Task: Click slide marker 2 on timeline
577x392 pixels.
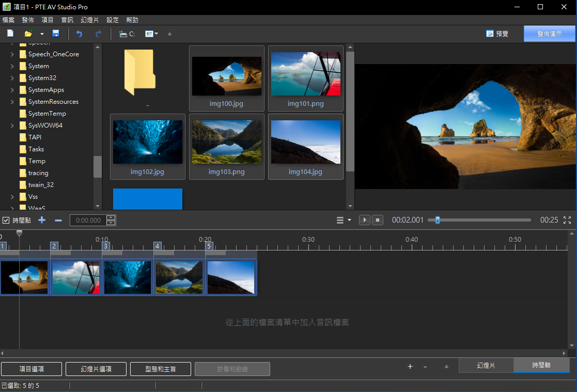Action: coord(54,246)
